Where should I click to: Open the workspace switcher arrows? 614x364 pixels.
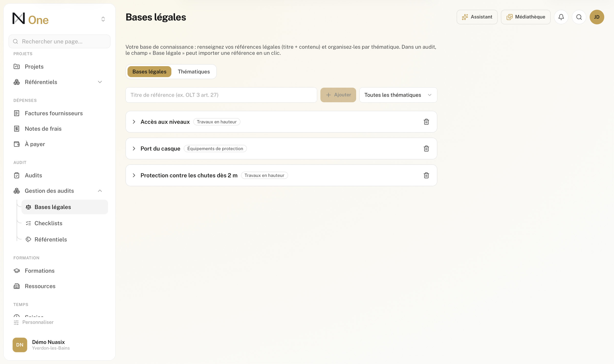click(103, 19)
